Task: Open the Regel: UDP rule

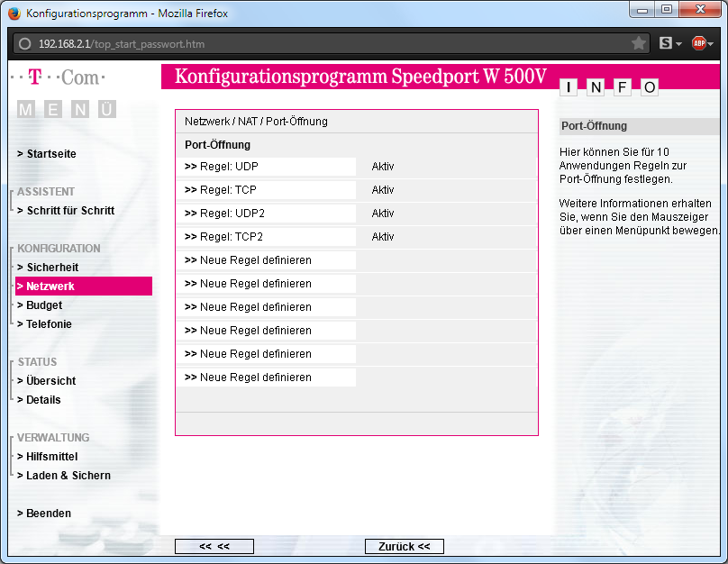Action: tap(266, 167)
